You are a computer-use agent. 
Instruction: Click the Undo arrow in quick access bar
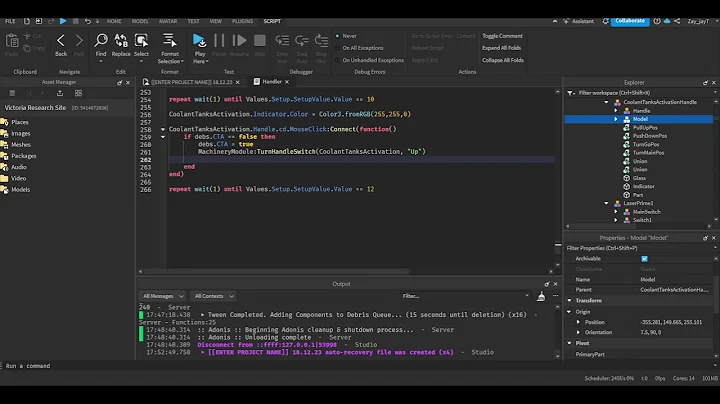[87, 21]
